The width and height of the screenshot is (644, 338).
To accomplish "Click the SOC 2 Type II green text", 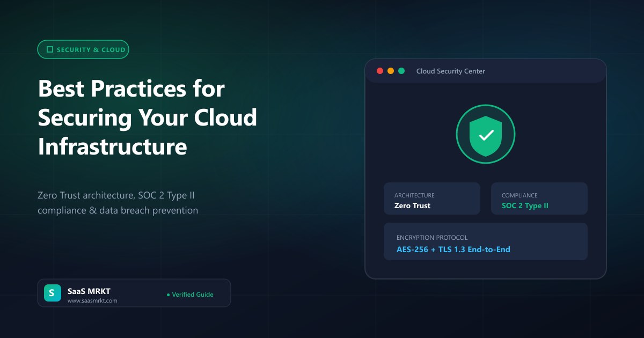I will [525, 205].
